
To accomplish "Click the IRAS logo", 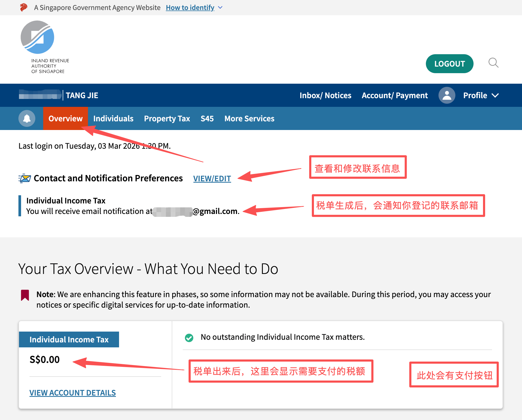I will (38, 37).
